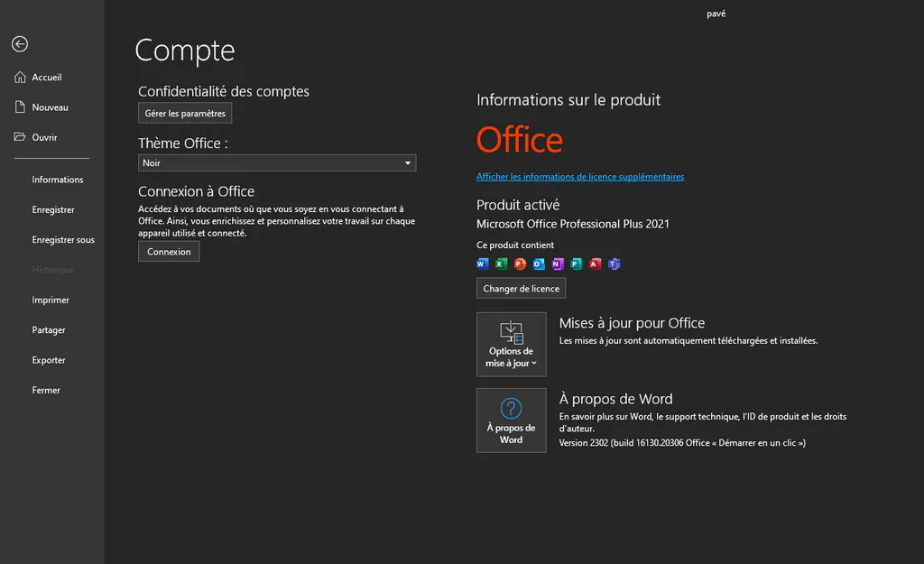Click the Teams app icon
This screenshot has width=924, height=564.
(x=614, y=264)
